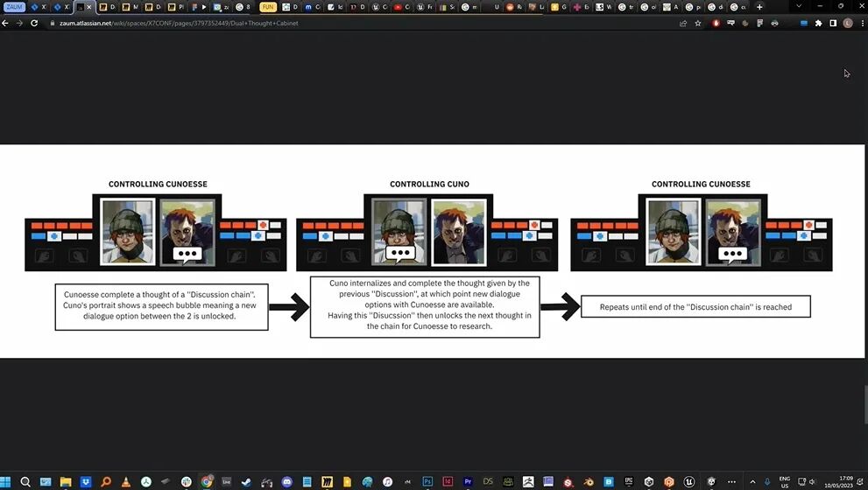The height and width of the screenshot is (490, 868).
Task: Open the notification center icon
Action: (x=860, y=482)
